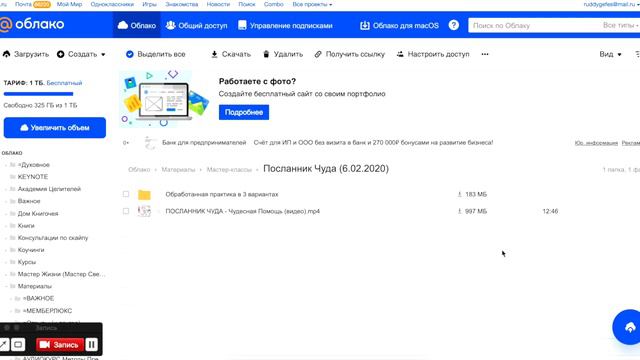Screen dimensions: 640x360
Task: Expand the Курсы tree node
Action: click(6, 262)
